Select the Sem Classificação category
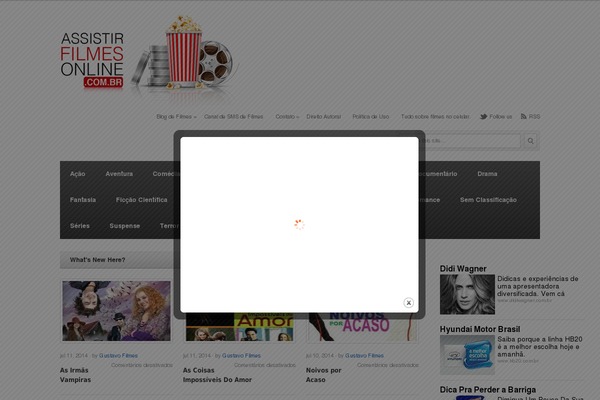 point(488,200)
